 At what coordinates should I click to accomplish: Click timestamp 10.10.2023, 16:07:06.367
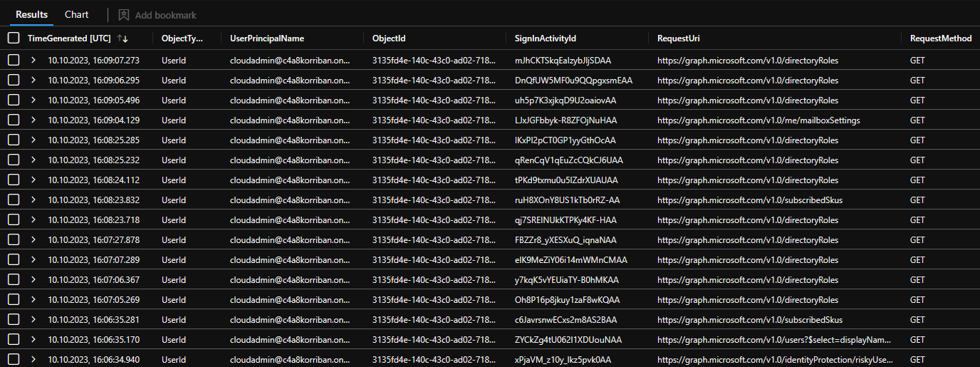pyautogui.click(x=93, y=280)
